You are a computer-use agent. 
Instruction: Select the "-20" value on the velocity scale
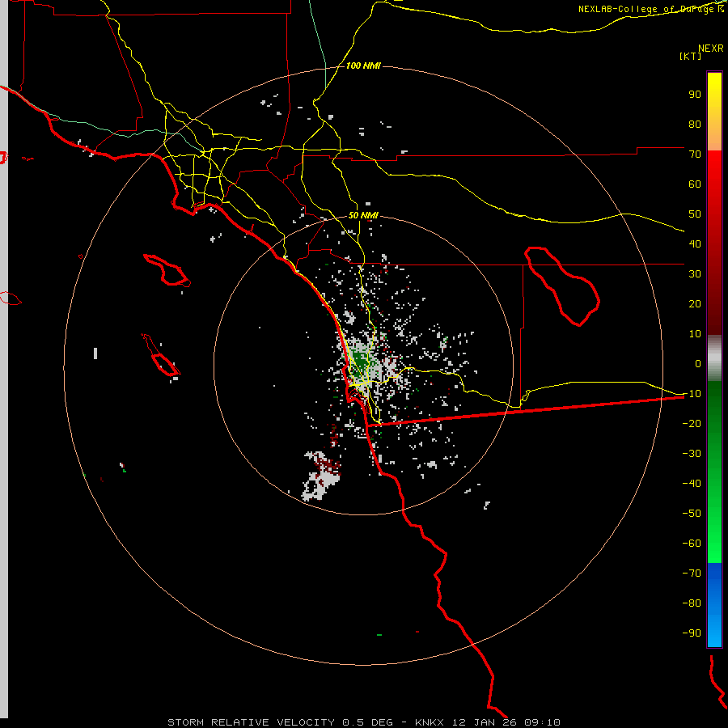tap(692, 424)
